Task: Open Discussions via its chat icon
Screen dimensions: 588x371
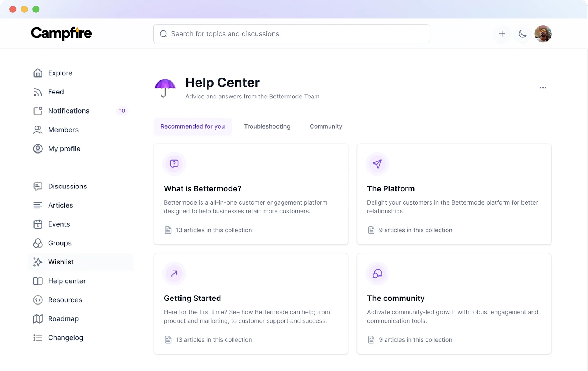Action: click(x=38, y=186)
